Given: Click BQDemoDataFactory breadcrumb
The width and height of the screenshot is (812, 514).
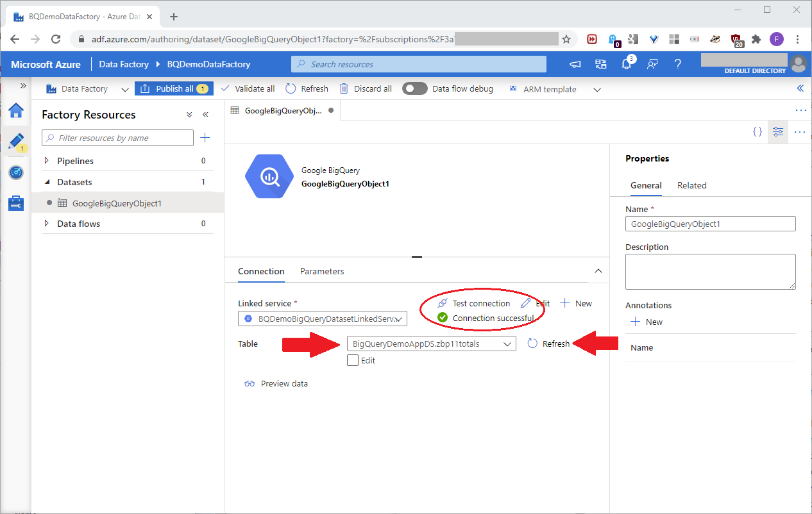Looking at the screenshot, I should point(208,64).
